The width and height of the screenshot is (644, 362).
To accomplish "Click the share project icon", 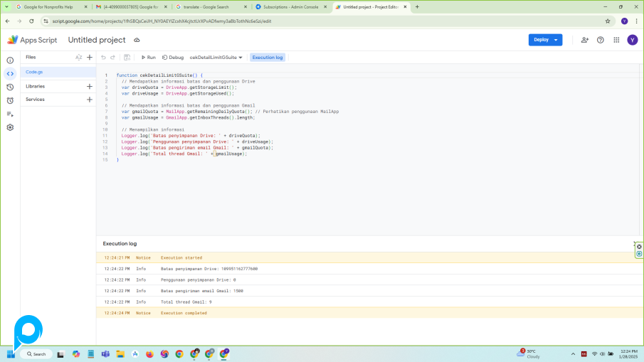I will [x=585, y=40].
